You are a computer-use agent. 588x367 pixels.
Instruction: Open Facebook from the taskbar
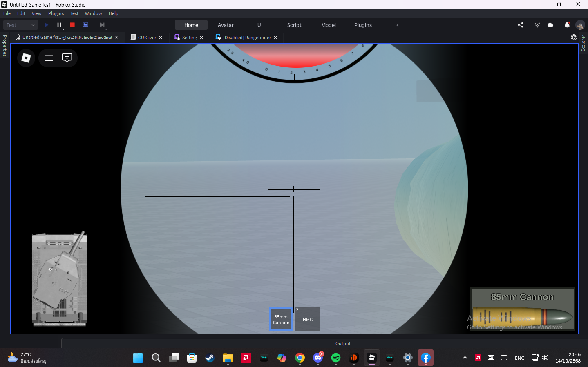426,358
